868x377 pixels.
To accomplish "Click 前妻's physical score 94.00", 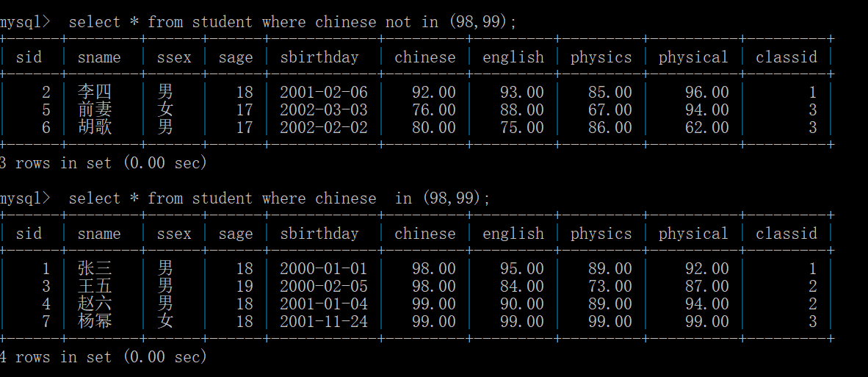I will [x=706, y=109].
